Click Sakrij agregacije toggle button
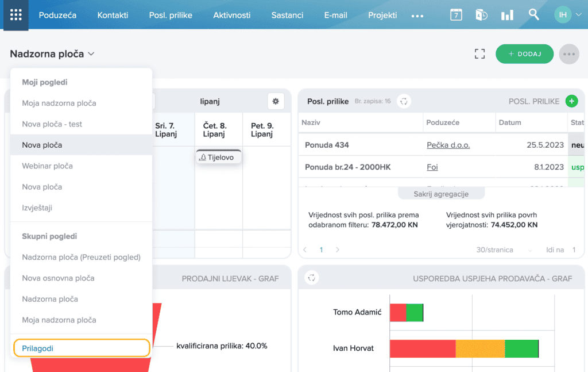588x372 pixels. [441, 194]
